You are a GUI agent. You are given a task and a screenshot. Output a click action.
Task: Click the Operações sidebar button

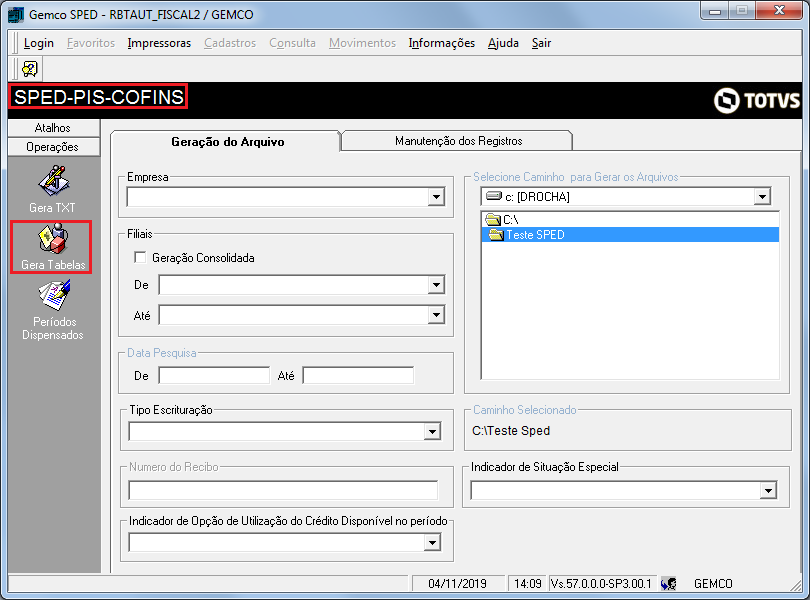coord(54,147)
